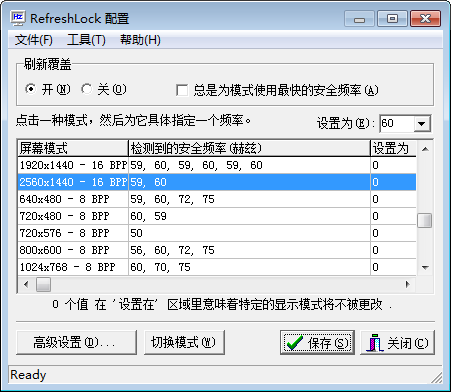Click the RefreshLock Hz title bar icon

pyautogui.click(x=17, y=18)
